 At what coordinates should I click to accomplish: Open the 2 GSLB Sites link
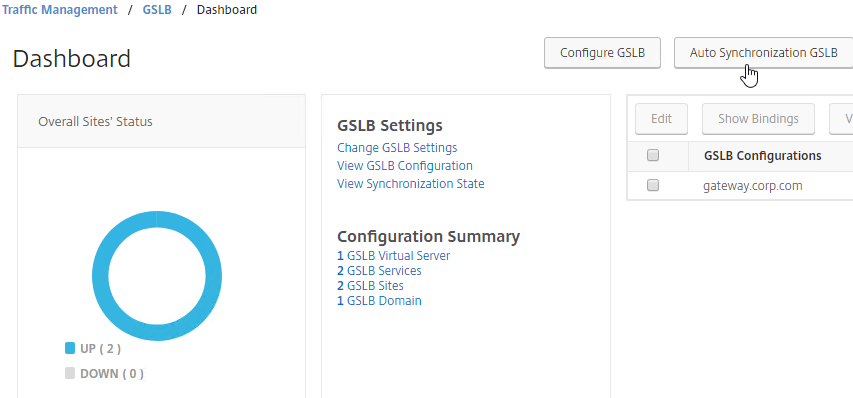(x=370, y=285)
